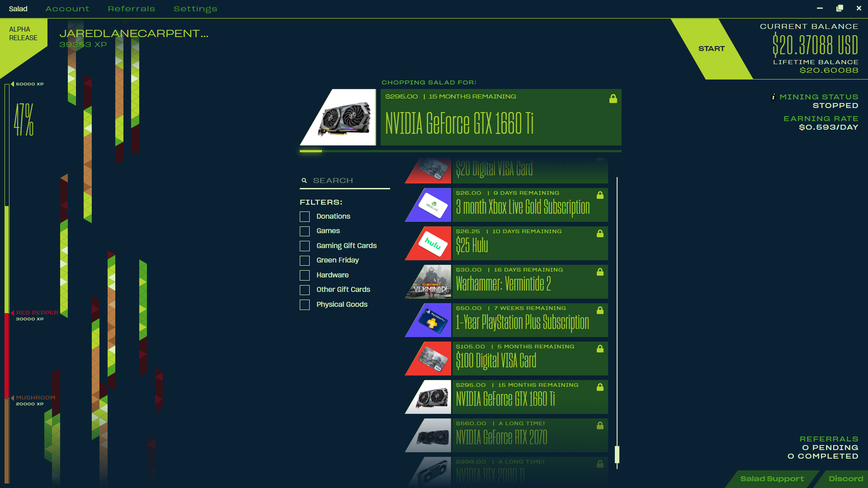Select the $20 Digital VISA Card
This screenshot has height=488, width=868.
530,170
